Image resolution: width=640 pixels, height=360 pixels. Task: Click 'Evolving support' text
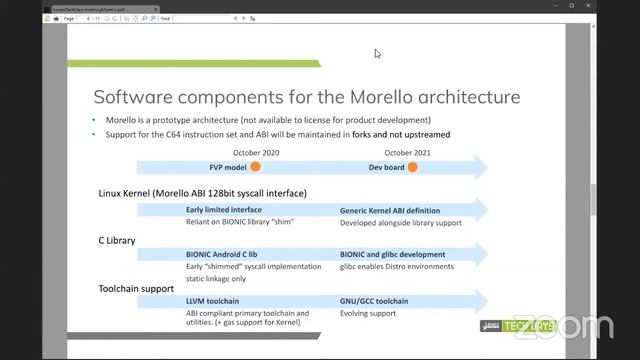(368, 313)
